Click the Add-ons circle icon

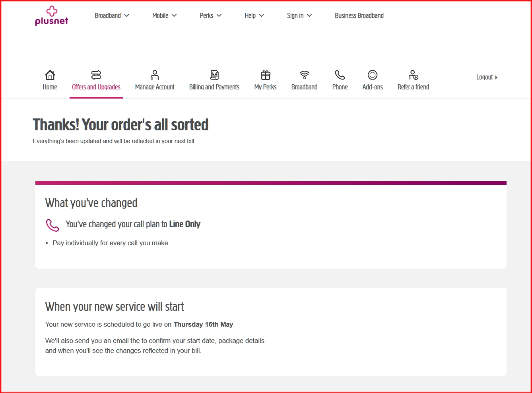(x=373, y=75)
